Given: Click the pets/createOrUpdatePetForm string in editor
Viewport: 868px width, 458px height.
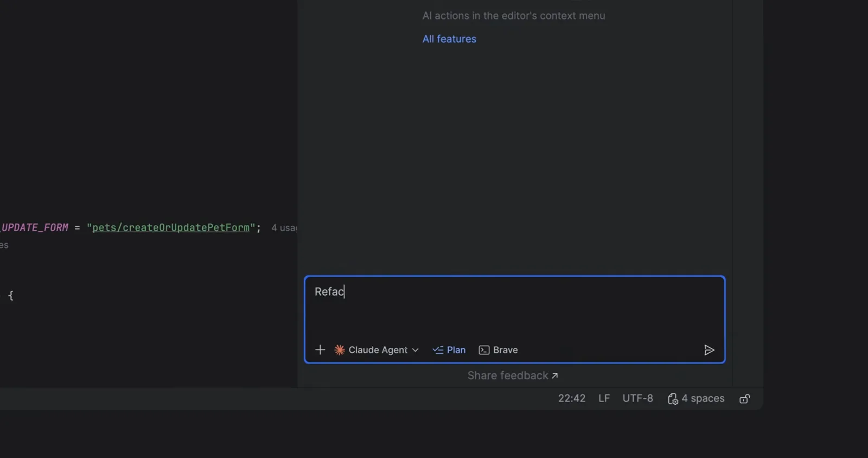Looking at the screenshot, I should 171,228.
